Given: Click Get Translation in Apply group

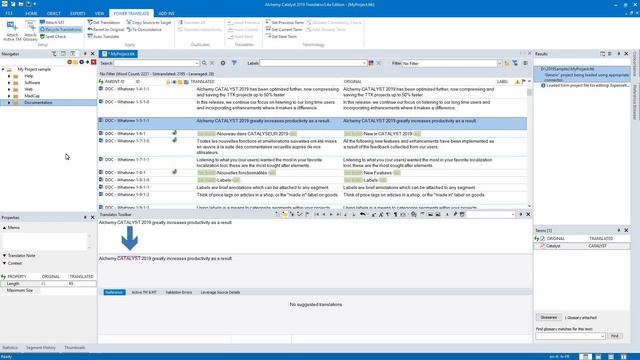Looking at the screenshot, I should coord(104,22).
